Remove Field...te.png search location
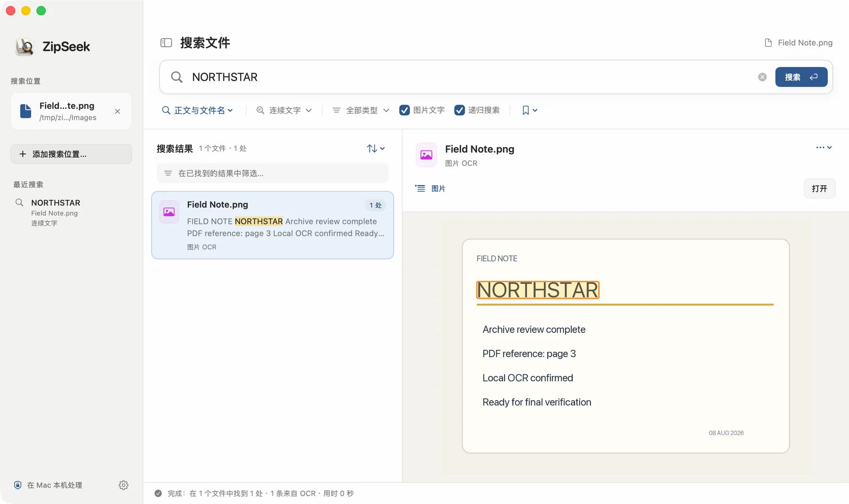Viewport: 849px width, 504px height. (117, 111)
